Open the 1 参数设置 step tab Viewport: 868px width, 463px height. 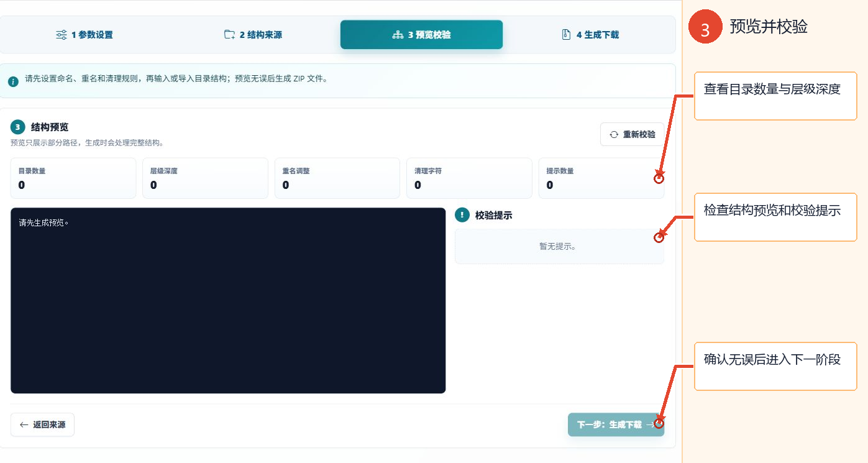85,35
